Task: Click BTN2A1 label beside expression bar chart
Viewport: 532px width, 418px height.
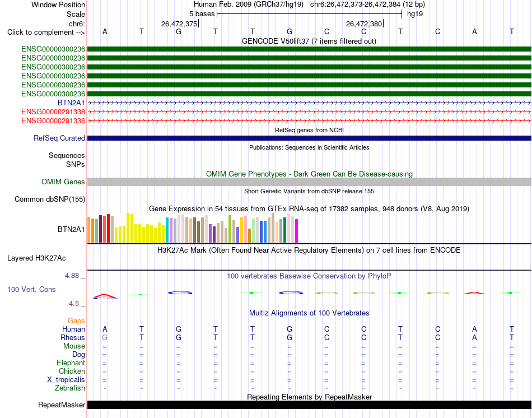Action: [x=71, y=230]
